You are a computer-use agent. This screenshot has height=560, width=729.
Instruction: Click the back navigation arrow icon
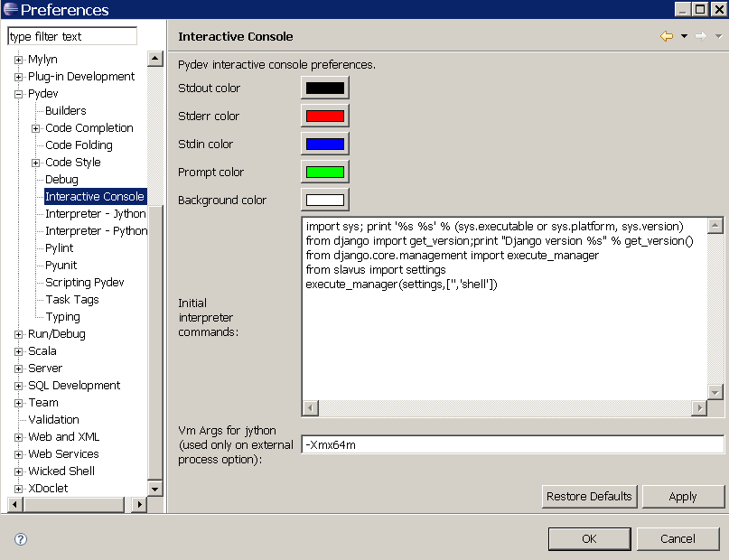[x=667, y=36]
